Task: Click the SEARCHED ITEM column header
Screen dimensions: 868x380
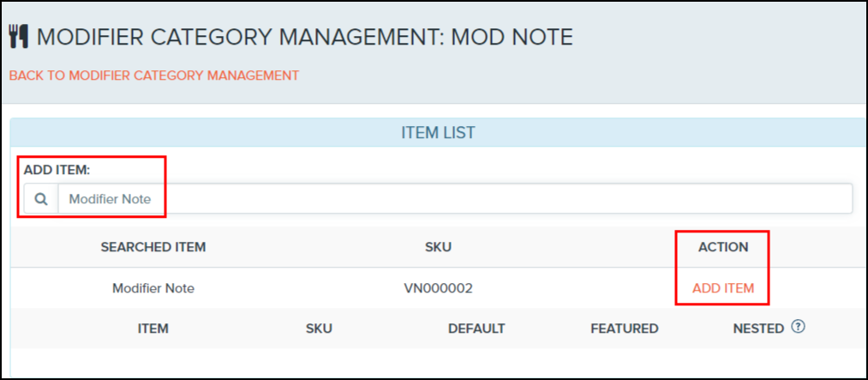Action: coord(153,247)
